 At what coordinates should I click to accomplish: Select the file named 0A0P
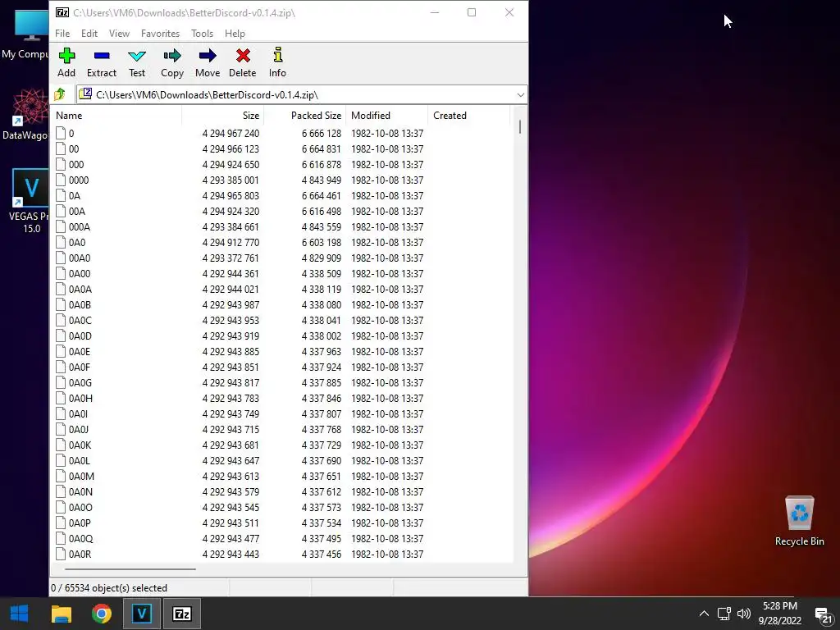(80, 523)
